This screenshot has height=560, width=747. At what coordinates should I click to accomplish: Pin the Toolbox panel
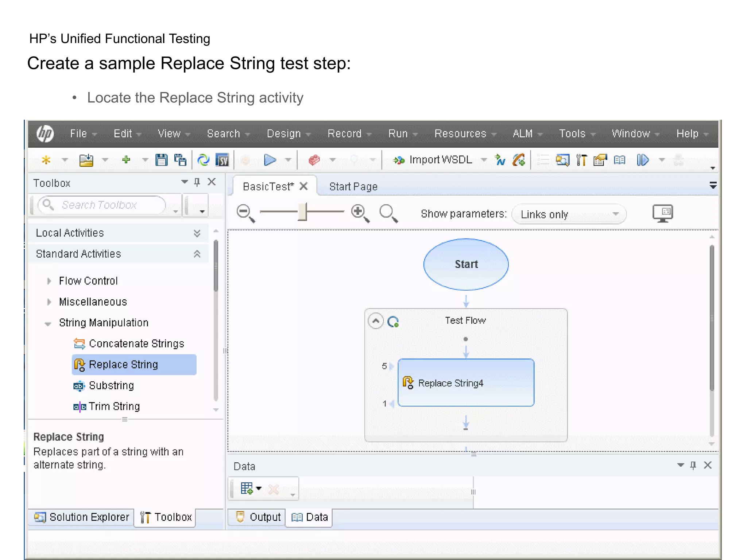point(197,182)
